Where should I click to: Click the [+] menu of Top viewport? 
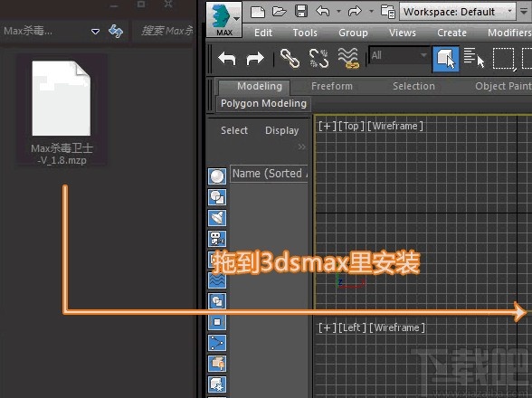pos(328,126)
